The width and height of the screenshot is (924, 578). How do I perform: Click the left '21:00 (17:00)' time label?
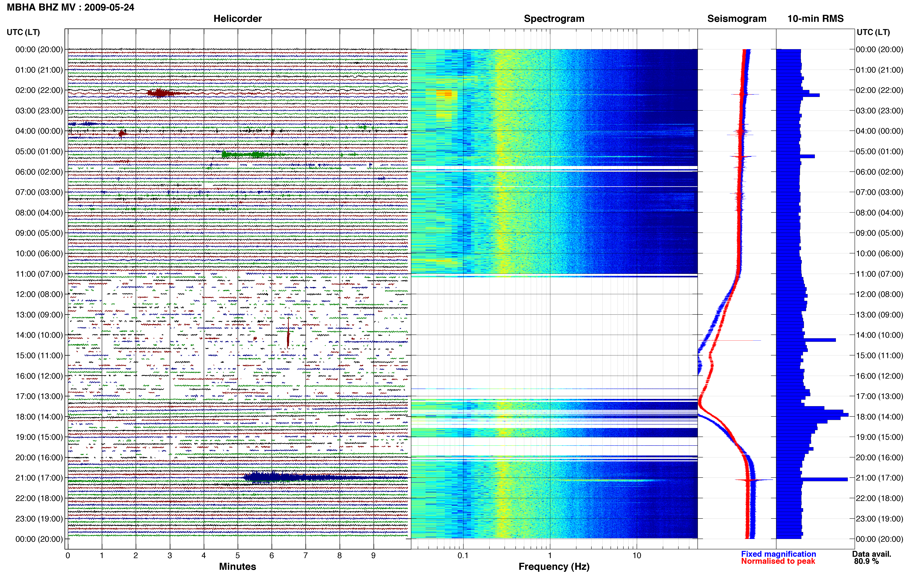(39, 478)
